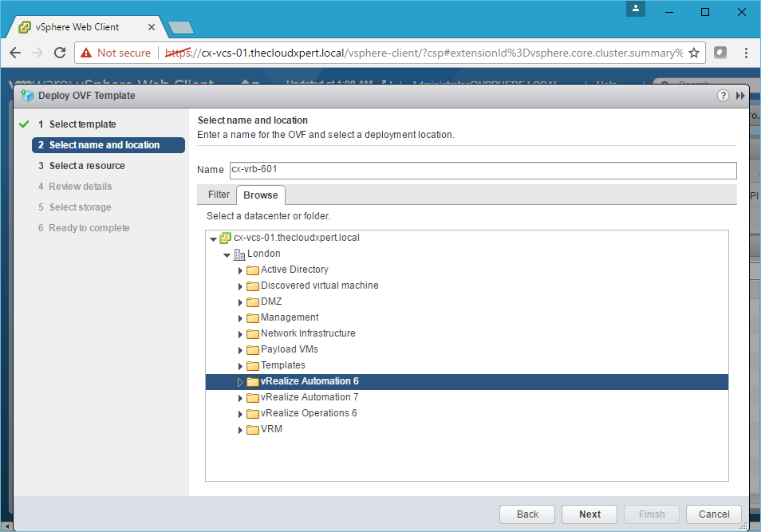Expand the DMZ folder arrow
Screen dimensions: 761x532
point(240,302)
